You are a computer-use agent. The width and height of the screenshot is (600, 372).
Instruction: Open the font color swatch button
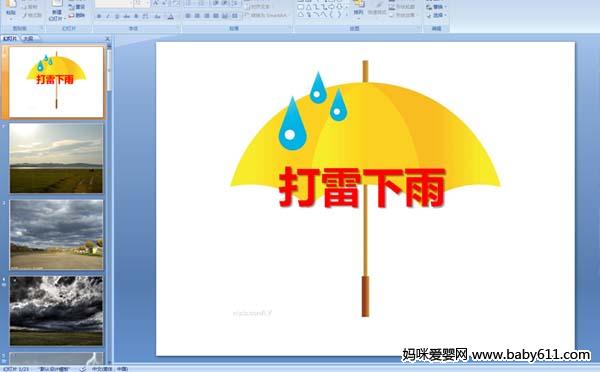[x=171, y=16]
